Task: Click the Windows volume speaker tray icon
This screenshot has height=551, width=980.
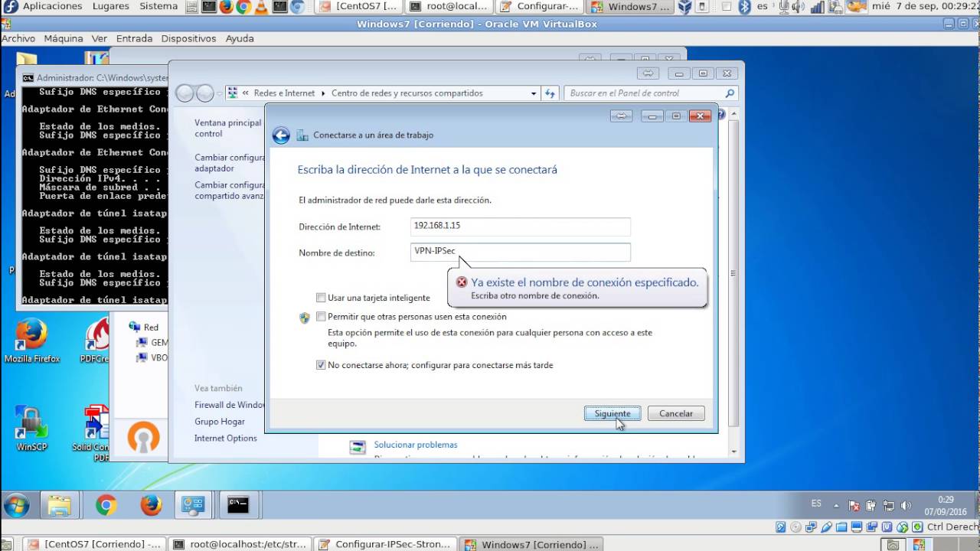Action: pos(906,506)
